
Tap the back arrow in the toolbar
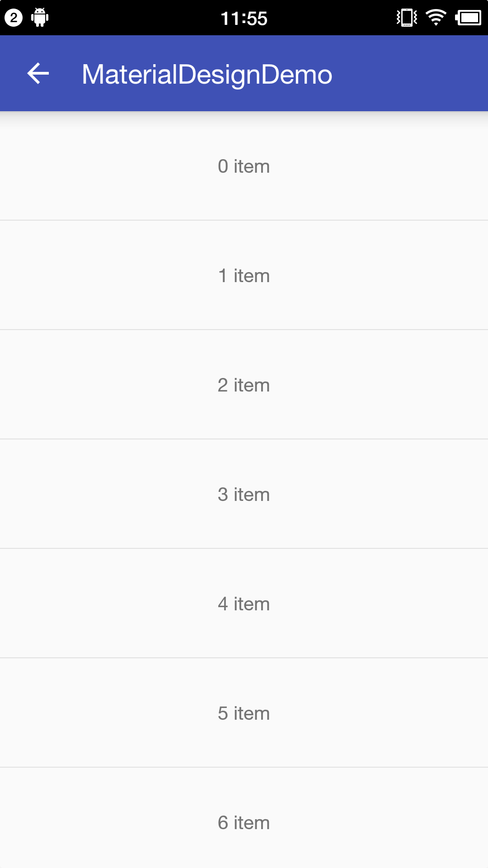point(38,74)
